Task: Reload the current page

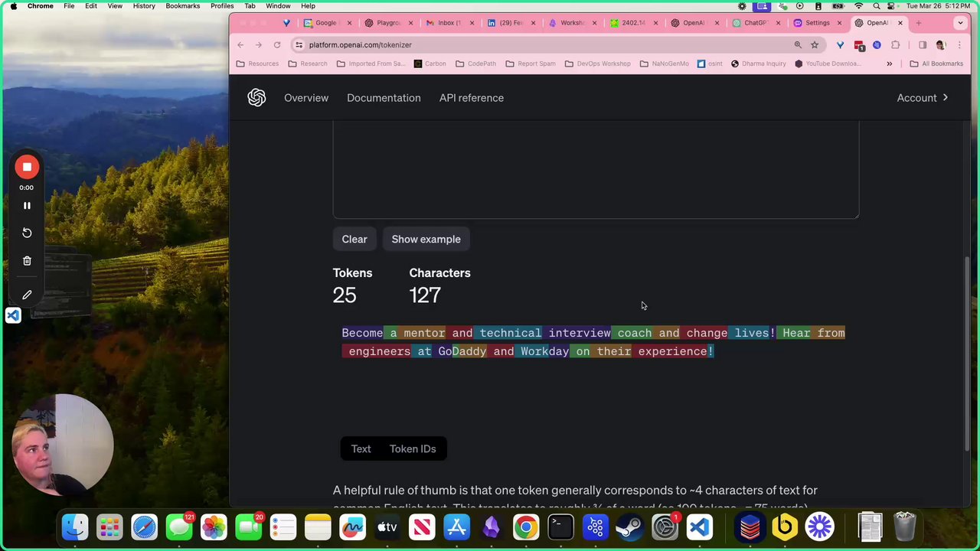Action: (277, 45)
